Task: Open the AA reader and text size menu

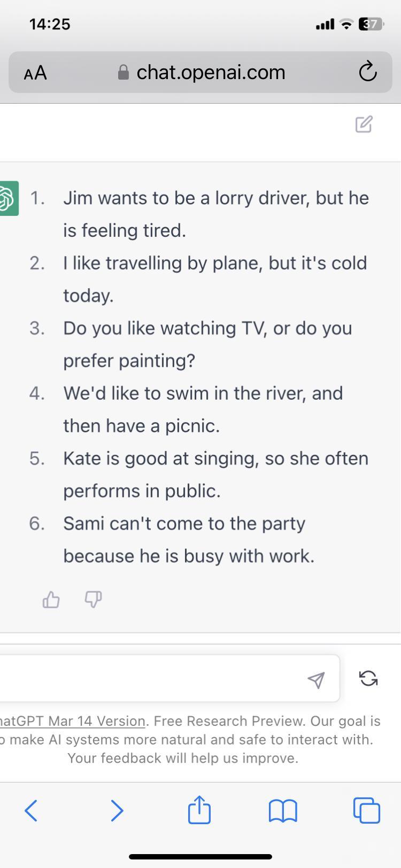Action: pos(35,73)
